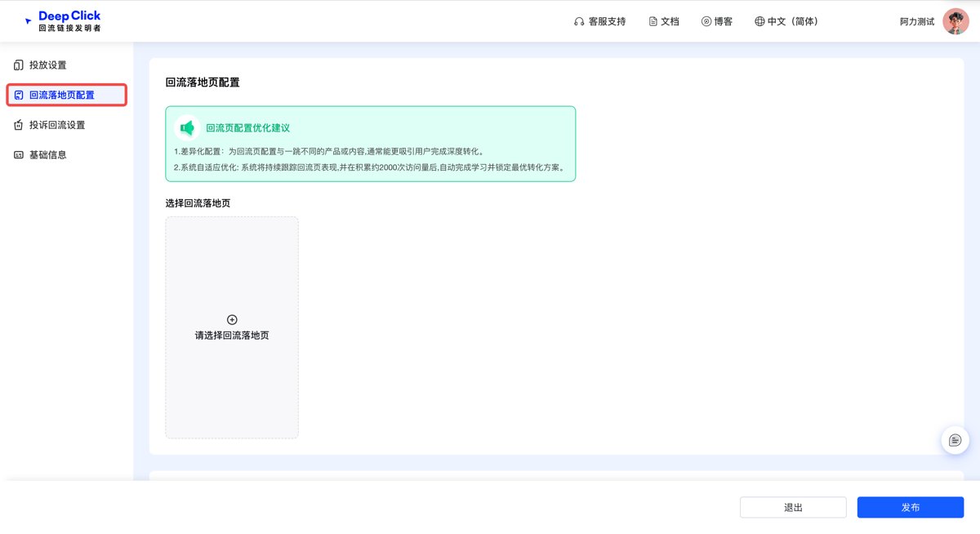This screenshot has width=980, height=534.
Task: Click the headset icon for 客服支持
Action: click(579, 22)
